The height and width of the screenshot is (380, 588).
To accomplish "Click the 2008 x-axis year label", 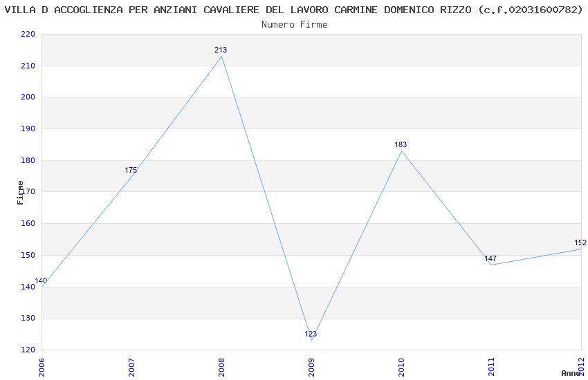I will tap(221, 368).
